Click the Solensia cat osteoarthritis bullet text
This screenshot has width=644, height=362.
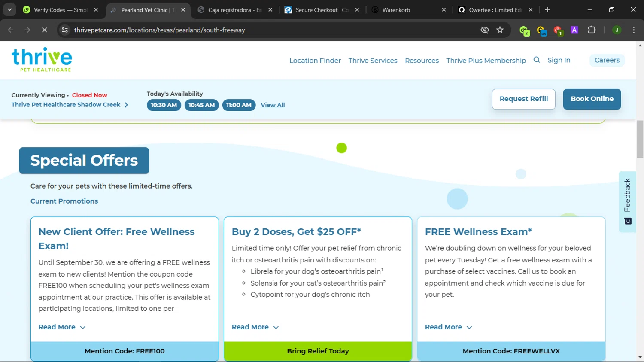(318, 283)
